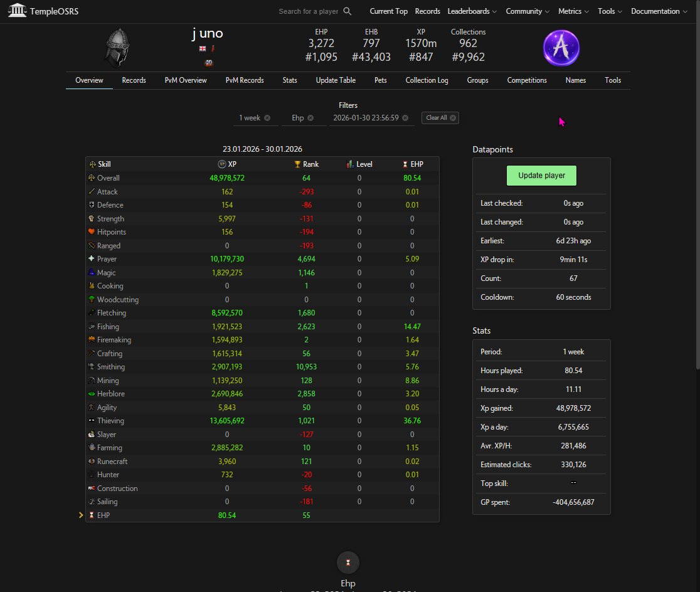Click the Prayer skill icon
This screenshot has height=592, width=700.
click(x=92, y=258)
